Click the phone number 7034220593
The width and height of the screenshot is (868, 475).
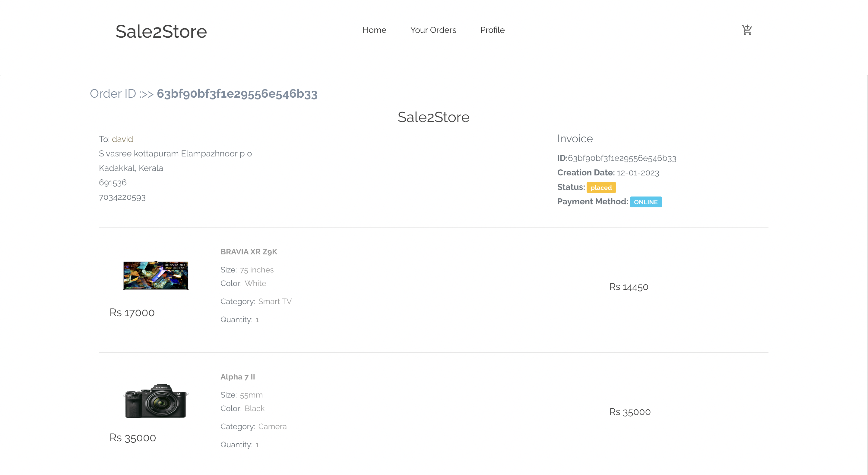(122, 198)
